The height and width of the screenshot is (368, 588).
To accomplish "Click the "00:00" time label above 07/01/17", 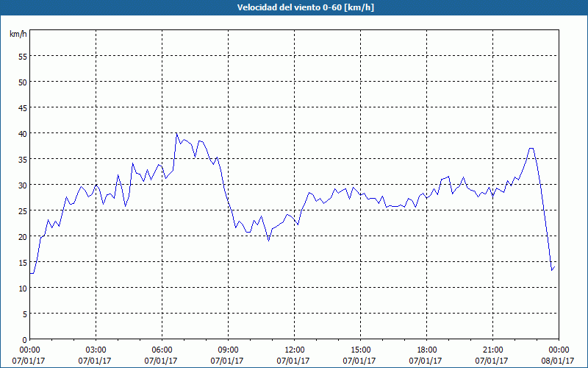I will [29, 350].
